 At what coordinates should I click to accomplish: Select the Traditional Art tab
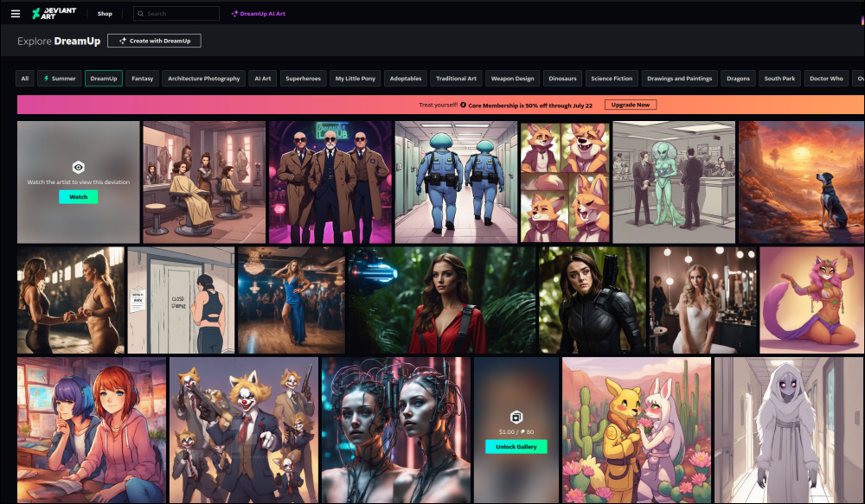(x=456, y=79)
